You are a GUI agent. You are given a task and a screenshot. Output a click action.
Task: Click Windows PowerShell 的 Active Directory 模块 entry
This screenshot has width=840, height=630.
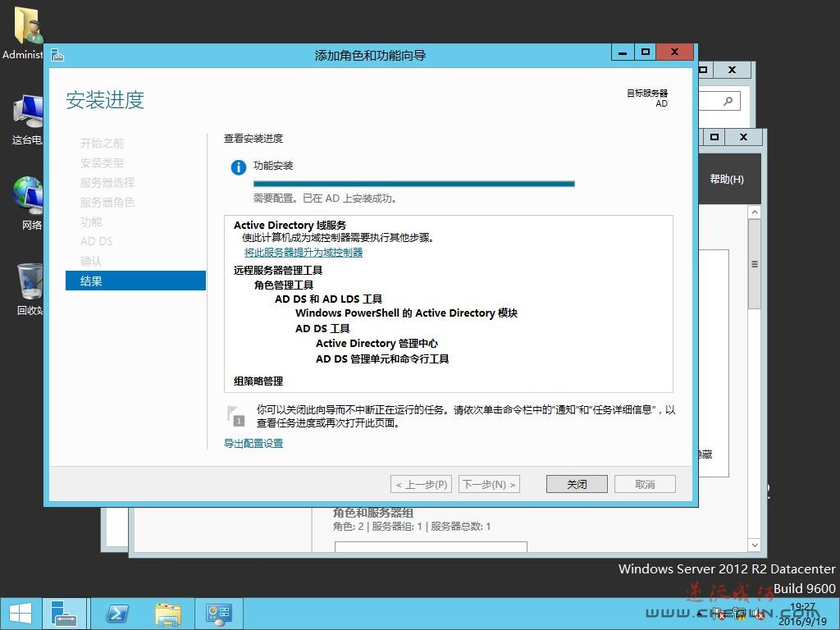(x=406, y=313)
